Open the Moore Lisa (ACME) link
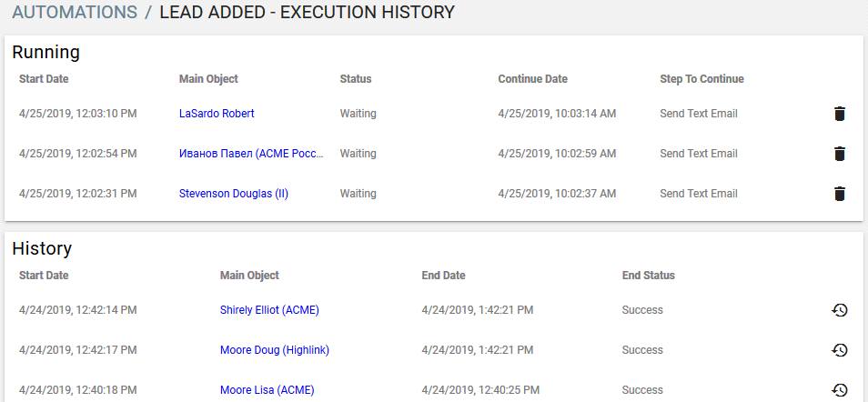This screenshot has width=868, height=402. click(267, 390)
